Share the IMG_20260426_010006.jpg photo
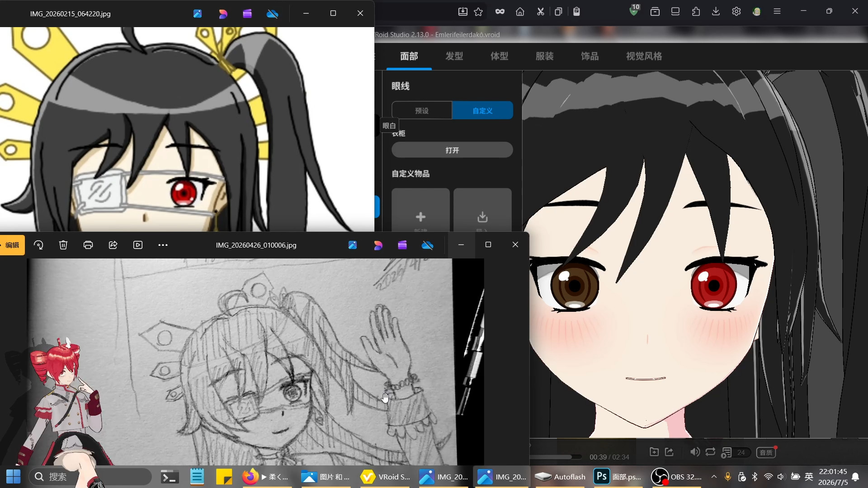The height and width of the screenshot is (488, 868). tap(113, 245)
